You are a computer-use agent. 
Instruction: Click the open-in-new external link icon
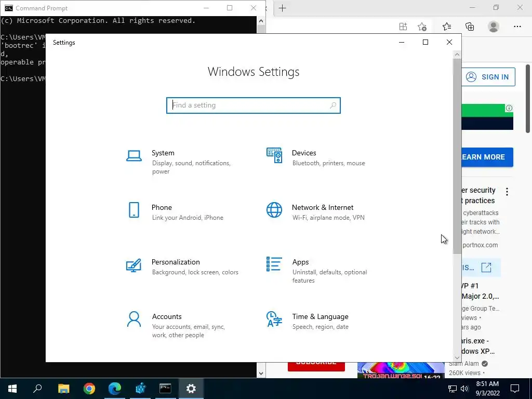click(486, 268)
